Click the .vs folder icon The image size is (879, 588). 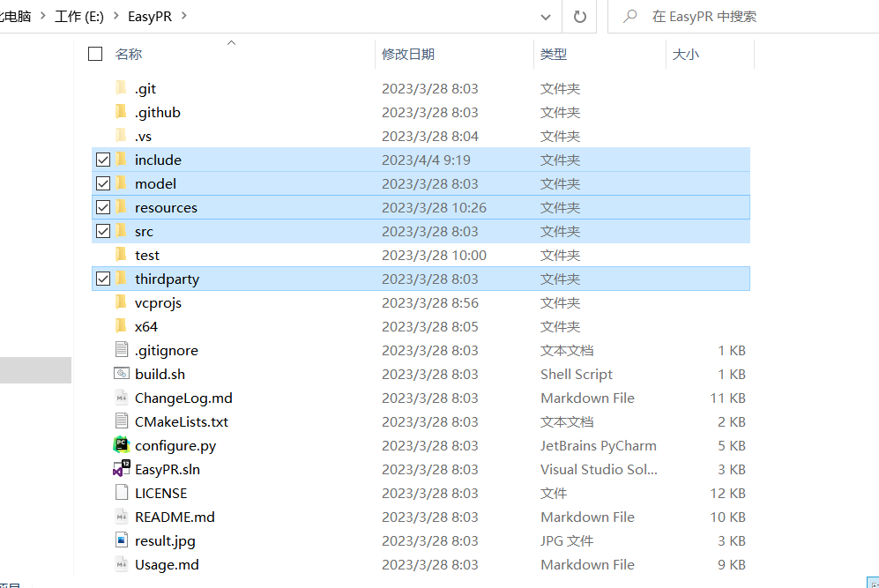pos(121,136)
